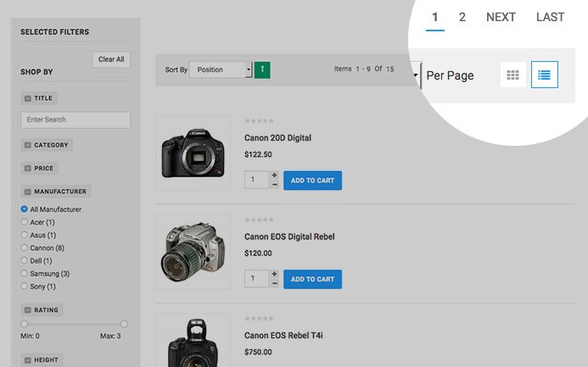Click rating slider maximum handle
The image size is (588, 367).
pos(124,324)
